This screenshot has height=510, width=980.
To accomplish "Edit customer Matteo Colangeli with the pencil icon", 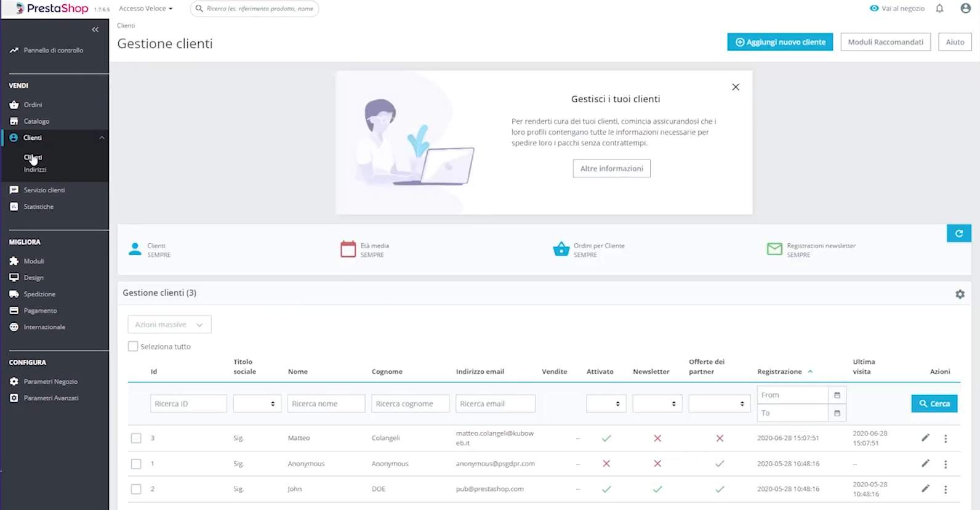I will coord(925,438).
